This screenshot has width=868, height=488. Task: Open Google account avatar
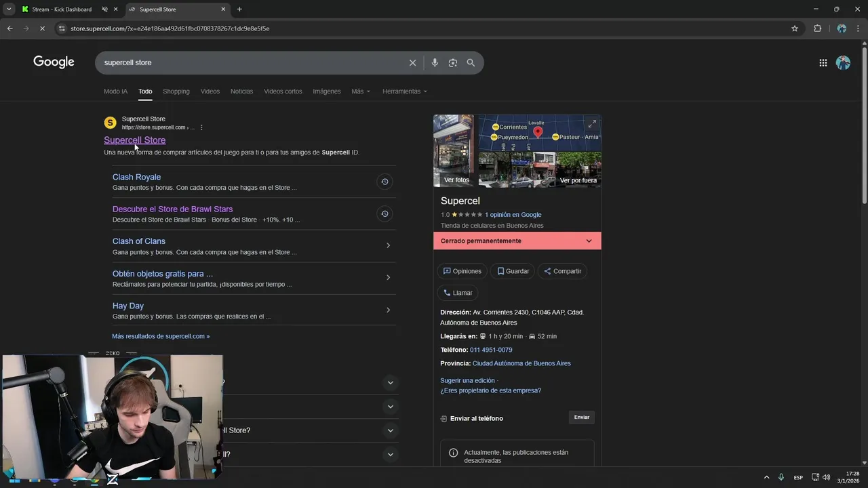[843, 62]
